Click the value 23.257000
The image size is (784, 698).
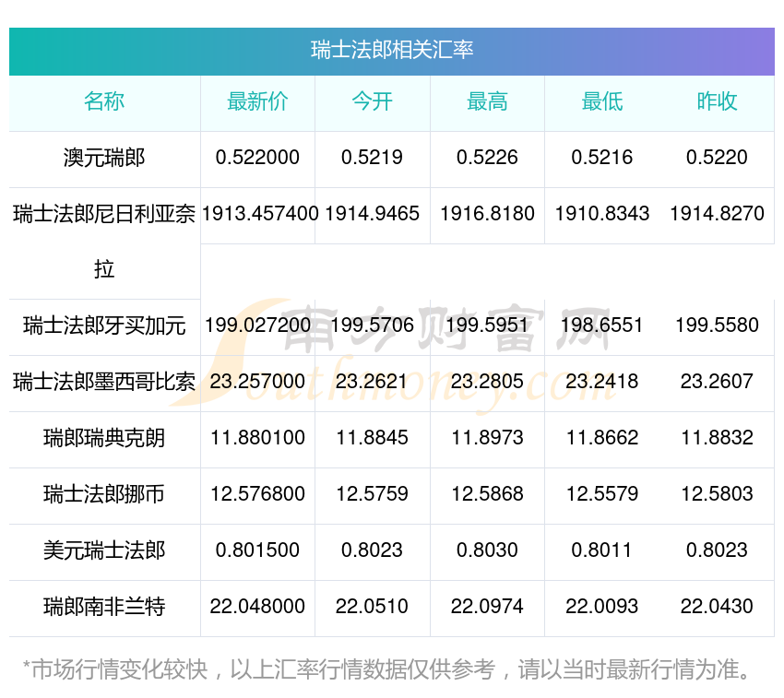(x=257, y=382)
